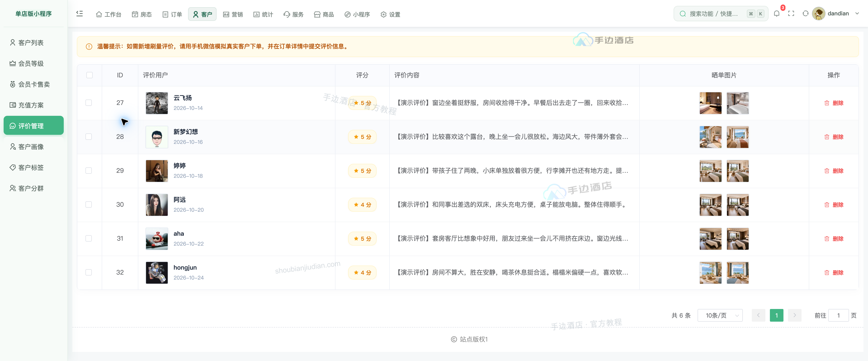Click trash icon for review 27
Viewport: 868px width, 361px height.
click(827, 103)
